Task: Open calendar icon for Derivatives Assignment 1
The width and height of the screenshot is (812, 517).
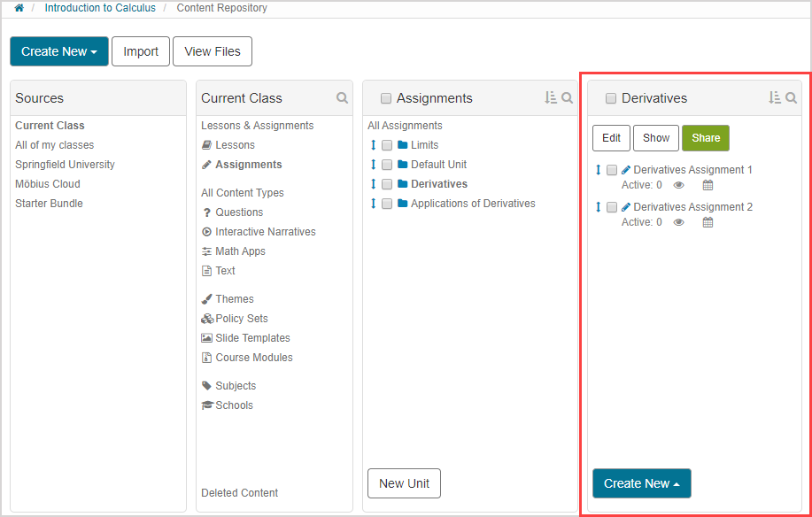Action: coord(708,186)
